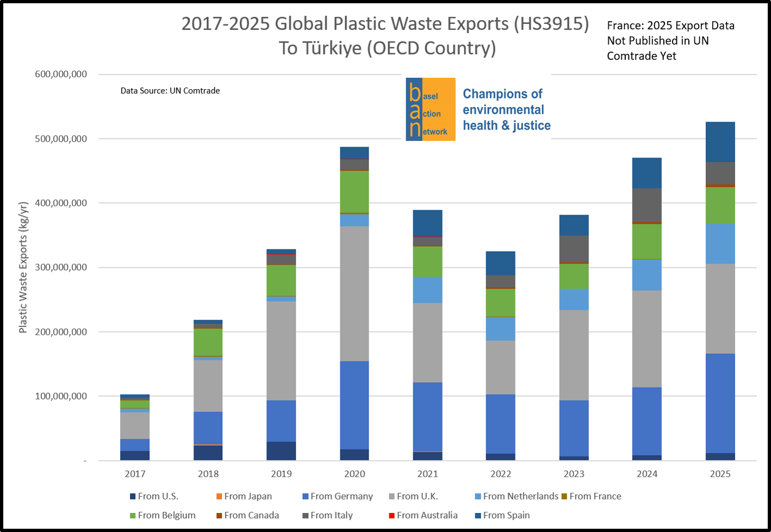This screenshot has width=771, height=532.
Task: Click the dark blue Spain segment atop the 2024 bar
Action: coord(647,173)
